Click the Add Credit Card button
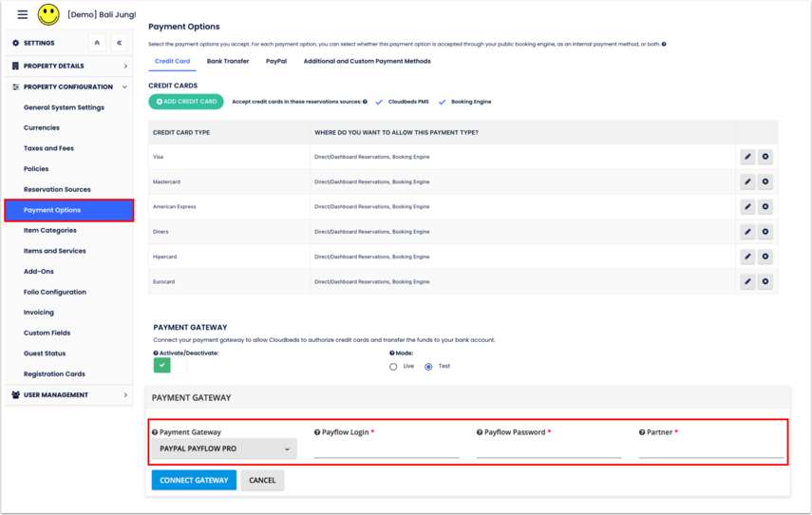 click(186, 102)
